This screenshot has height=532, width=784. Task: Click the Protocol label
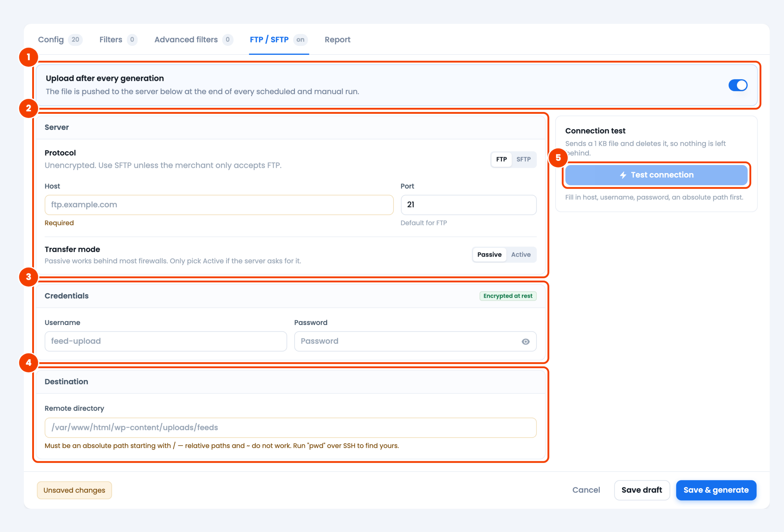click(60, 153)
